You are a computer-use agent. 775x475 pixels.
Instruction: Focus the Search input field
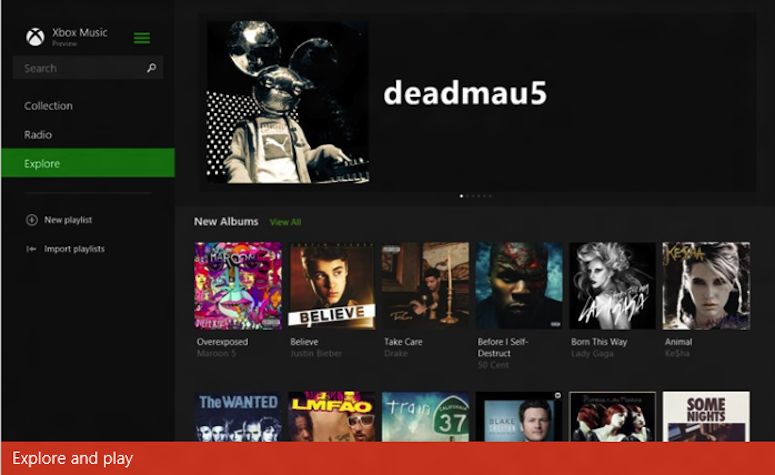click(88, 68)
